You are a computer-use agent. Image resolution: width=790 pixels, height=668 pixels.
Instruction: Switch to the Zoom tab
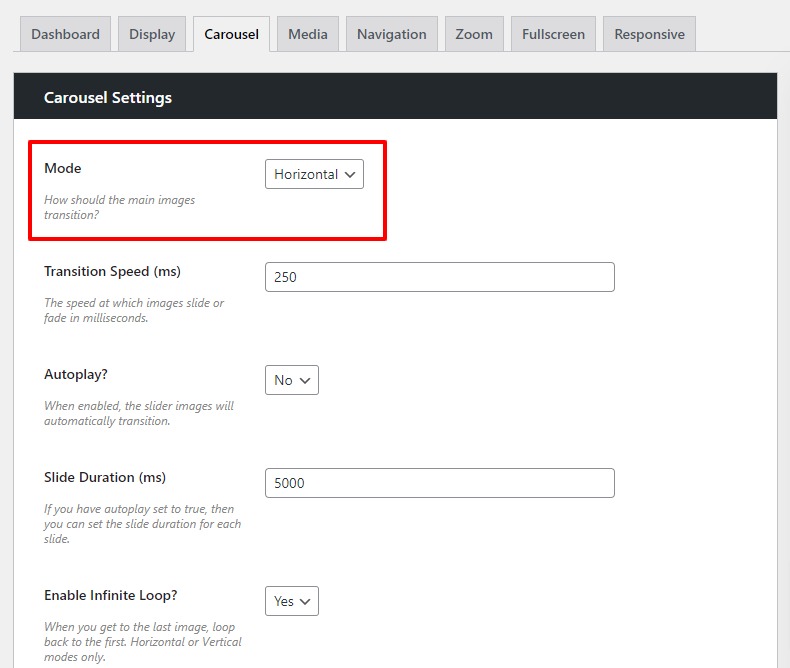pyautogui.click(x=474, y=34)
